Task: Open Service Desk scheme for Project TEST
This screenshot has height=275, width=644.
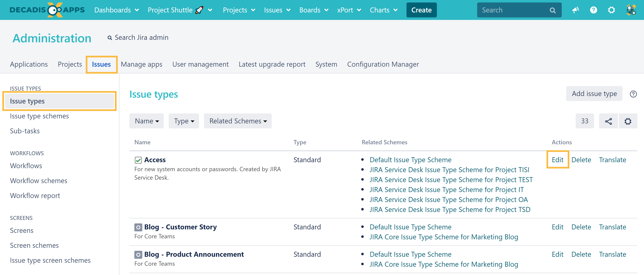Action: pos(451,180)
